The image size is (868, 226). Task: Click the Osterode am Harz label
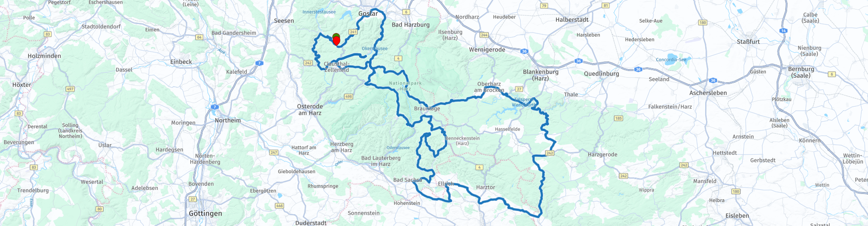pyautogui.click(x=310, y=110)
